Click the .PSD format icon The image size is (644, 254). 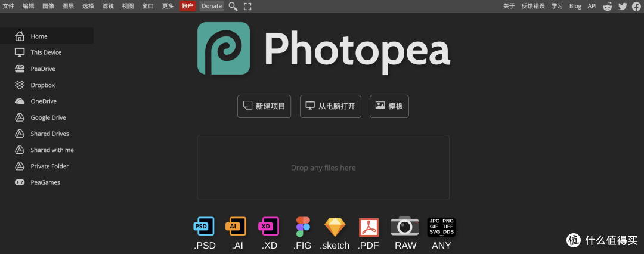pos(204,226)
